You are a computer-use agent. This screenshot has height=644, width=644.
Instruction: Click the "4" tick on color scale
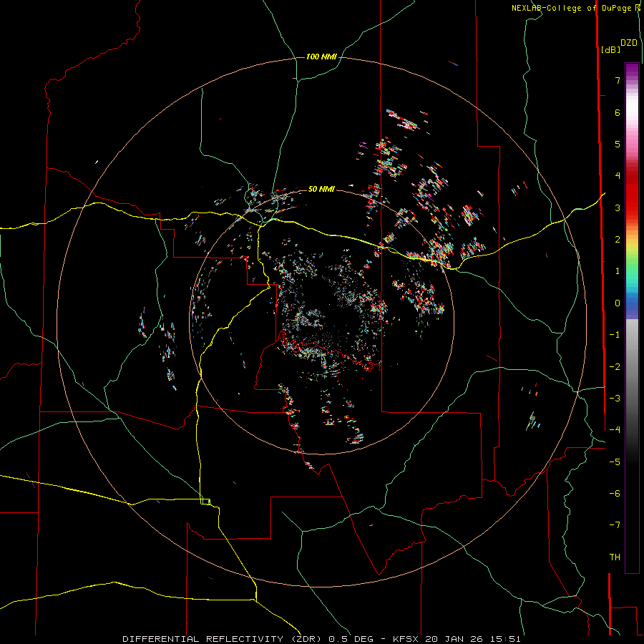[x=618, y=176]
